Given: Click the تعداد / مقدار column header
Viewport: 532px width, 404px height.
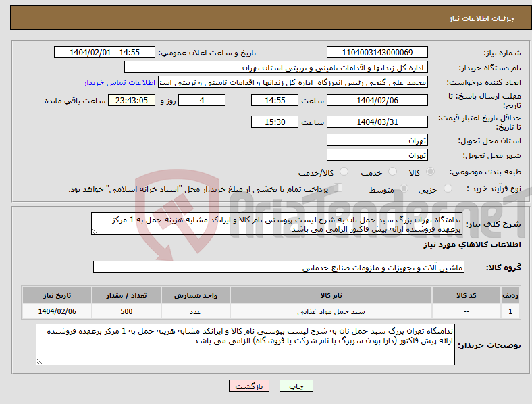Looking at the screenshot, I should click(x=126, y=295).
